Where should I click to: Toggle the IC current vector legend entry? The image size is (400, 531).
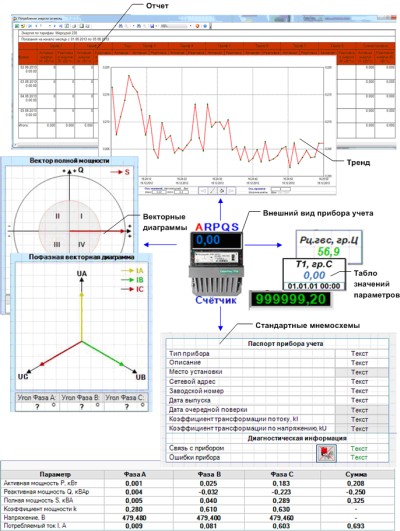pyautogui.click(x=132, y=289)
